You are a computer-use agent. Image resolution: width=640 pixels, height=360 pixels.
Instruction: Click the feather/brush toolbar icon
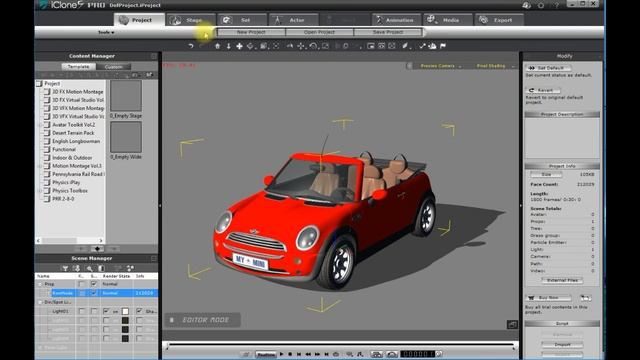coord(405,46)
